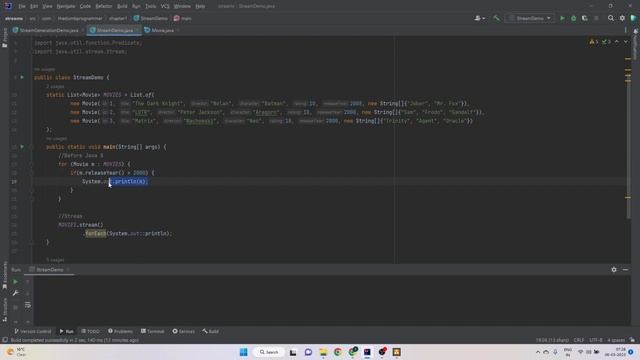Viewport: 640px width, 360px height.
Task: Start debugging with the green bug icon
Action: coord(573,18)
